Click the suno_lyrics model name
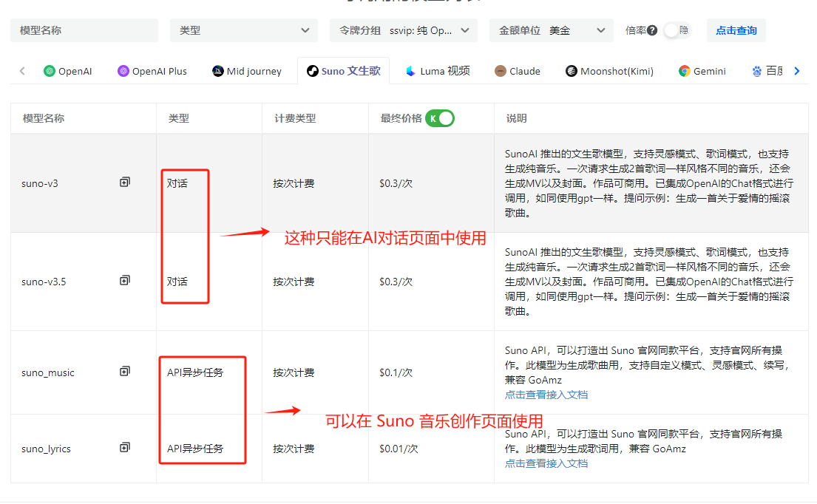817x504 pixels. pyautogui.click(x=46, y=449)
